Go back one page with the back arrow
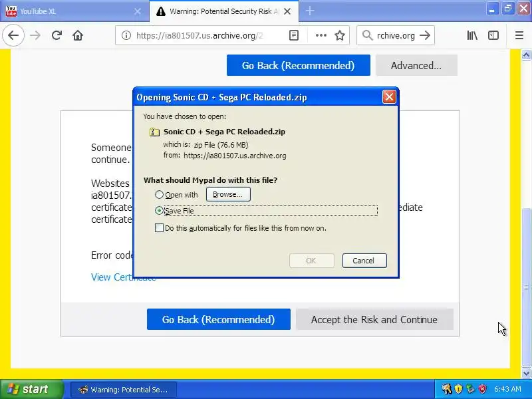The width and height of the screenshot is (532, 399). tap(13, 35)
